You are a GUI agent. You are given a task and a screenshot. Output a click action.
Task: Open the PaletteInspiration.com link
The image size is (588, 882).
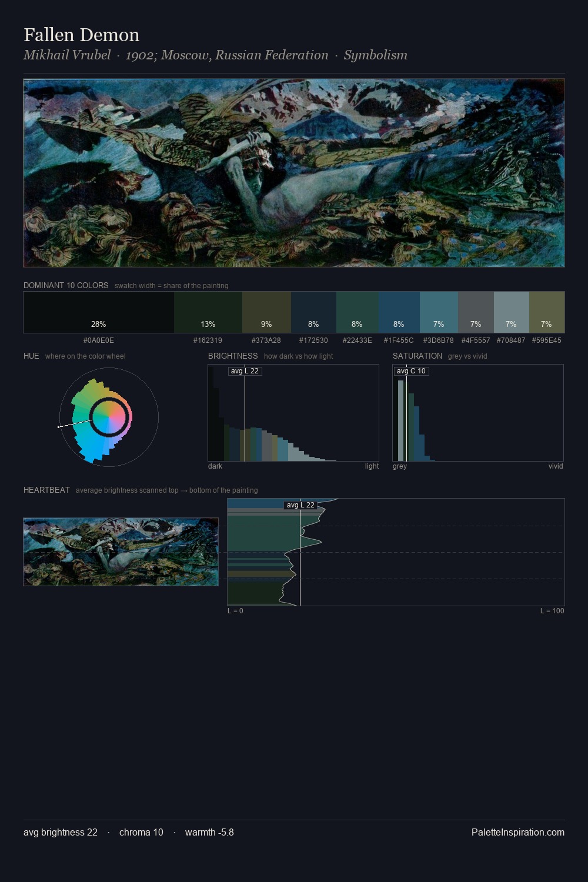[518, 832]
